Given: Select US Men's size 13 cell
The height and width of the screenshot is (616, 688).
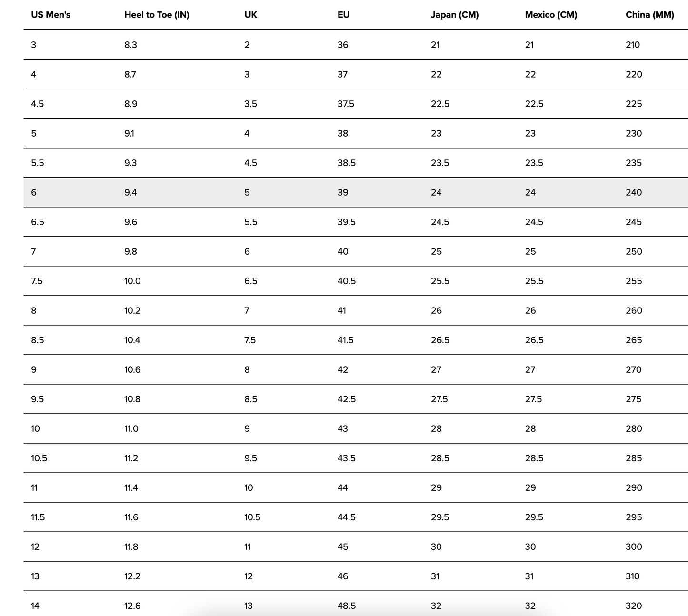Looking at the screenshot, I should (35, 576).
